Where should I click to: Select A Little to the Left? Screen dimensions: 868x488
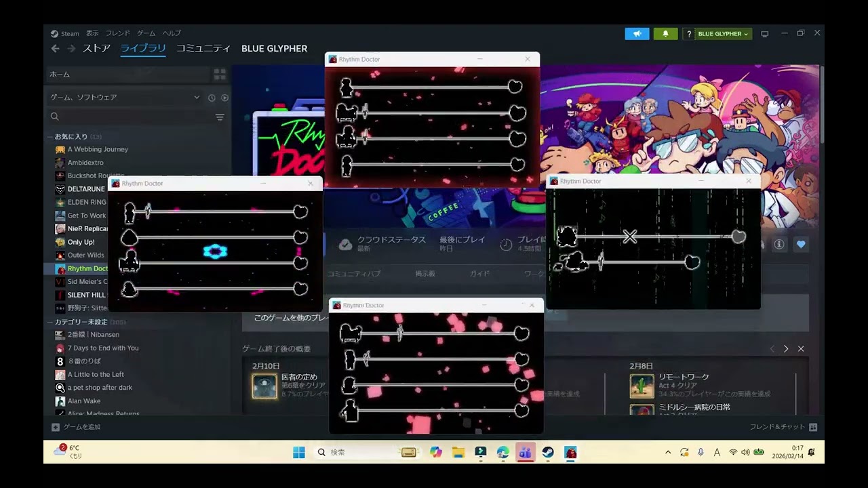(96, 374)
